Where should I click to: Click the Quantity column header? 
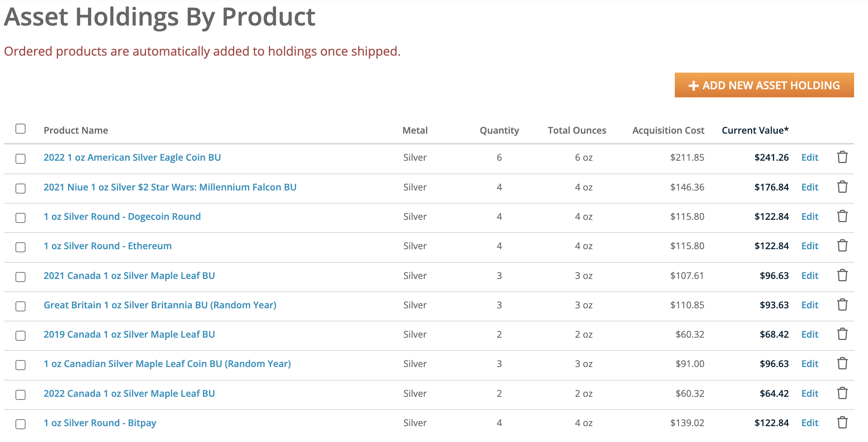(x=499, y=130)
